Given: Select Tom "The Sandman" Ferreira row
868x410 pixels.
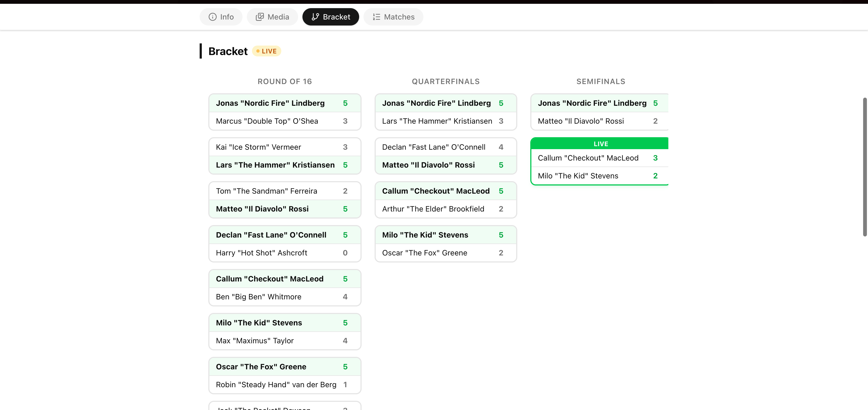Looking at the screenshot, I should (x=285, y=191).
